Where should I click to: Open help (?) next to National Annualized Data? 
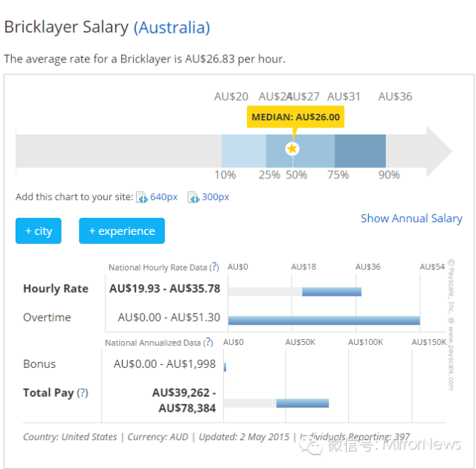coord(208,342)
